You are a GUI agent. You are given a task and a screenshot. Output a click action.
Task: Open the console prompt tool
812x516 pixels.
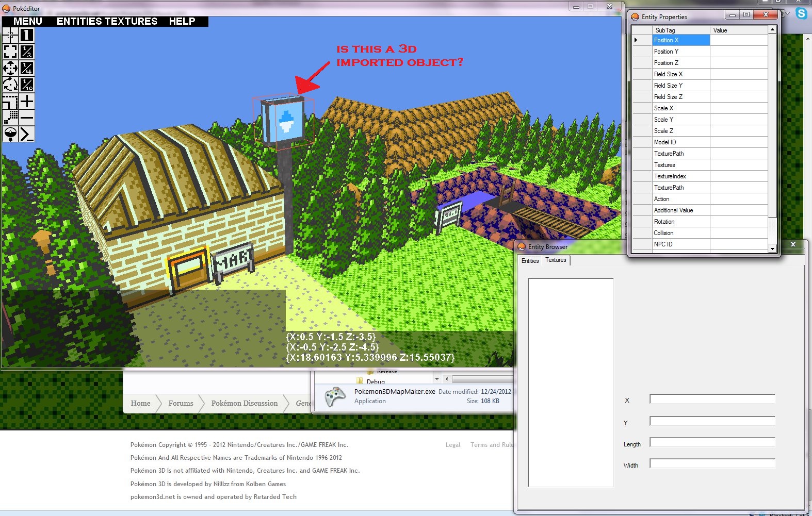click(x=27, y=134)
